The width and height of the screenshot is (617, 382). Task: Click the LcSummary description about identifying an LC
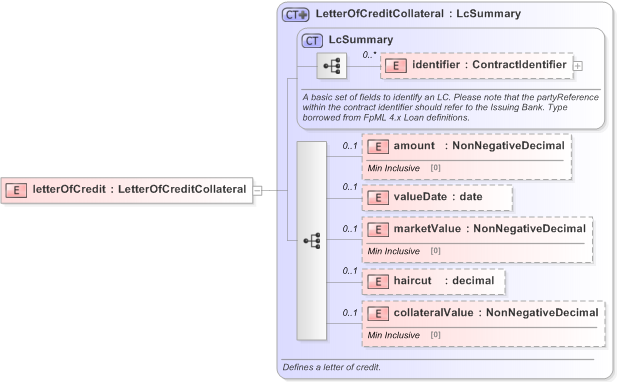pos(451,107)
